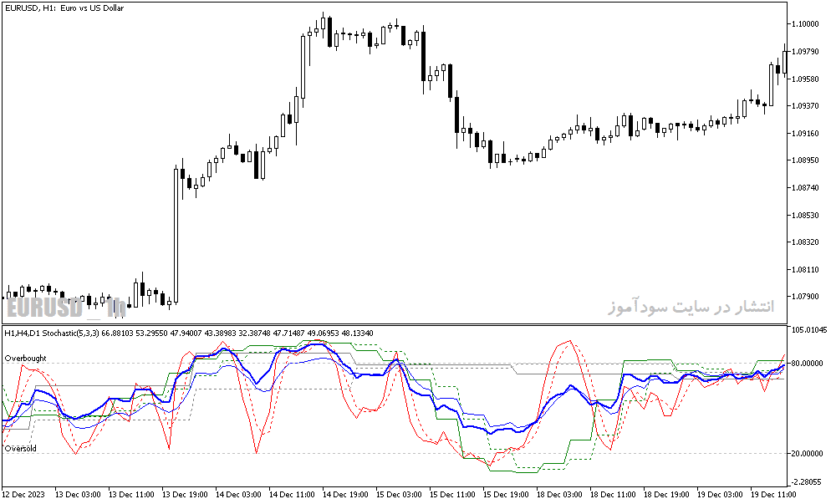This screenshot has height=504, width=831.
Task: Click the 1.10000 price scale label
Action: [x=805, y=24]
